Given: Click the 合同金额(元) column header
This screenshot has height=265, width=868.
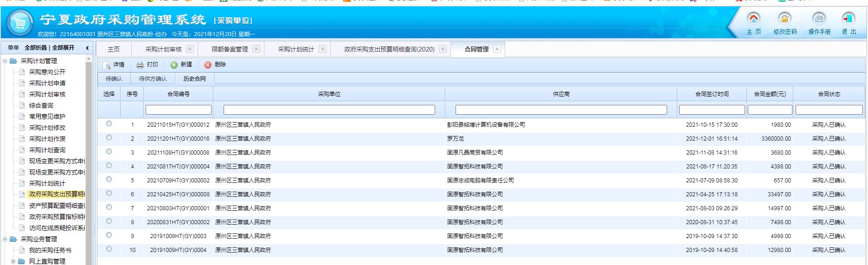Looking at the screenshot, I should [x=770, y=94].
